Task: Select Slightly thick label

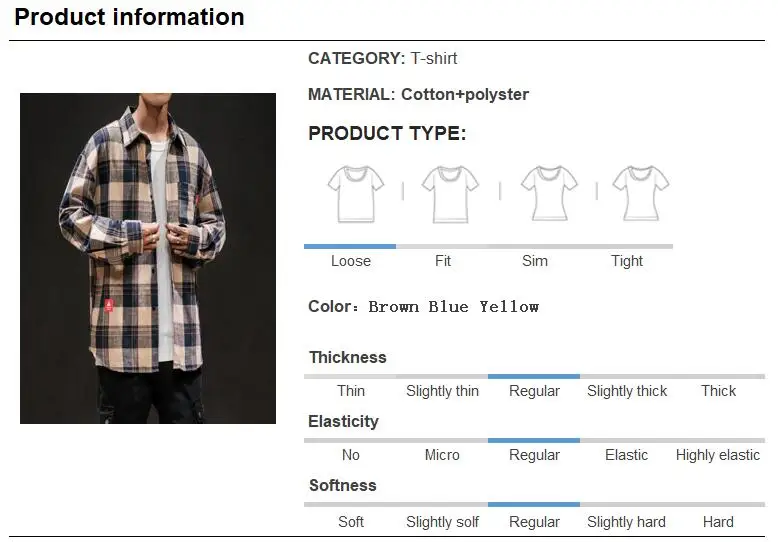Action: pos(627,391)
